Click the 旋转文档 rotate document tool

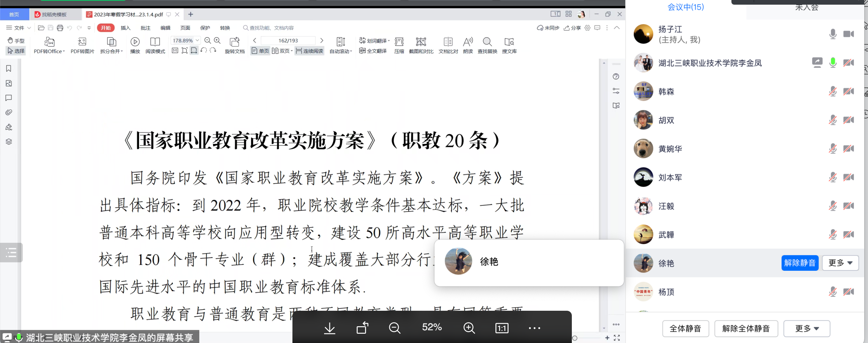tap(235, 45)
